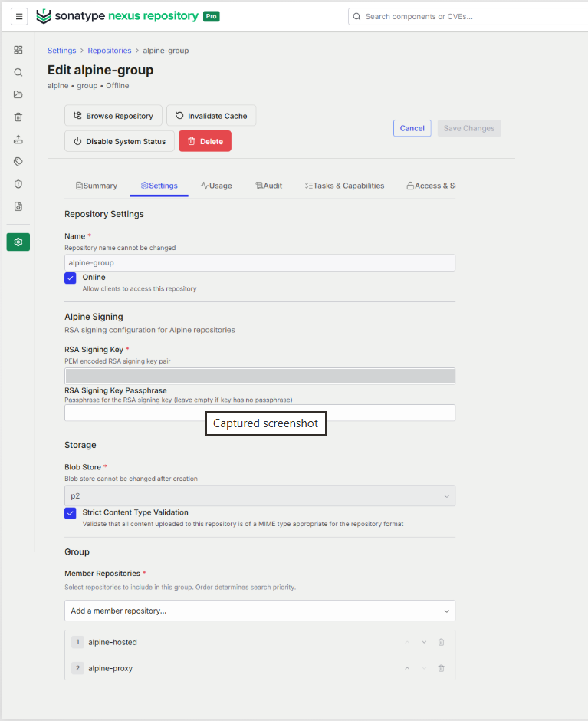The width and height of the screenshot is (588, 721).
Task: Open the shield icon in the sidebar
Action: 18,184
